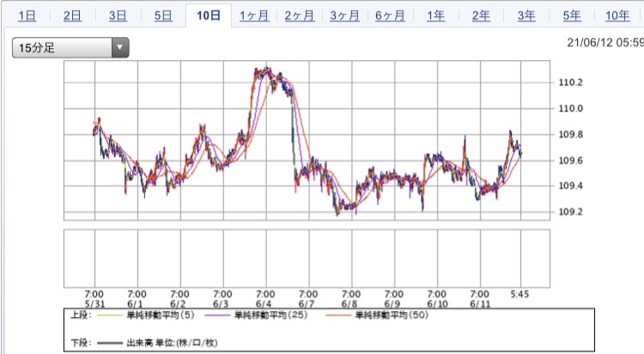Click the 下段 legend label
The height and width of the screenshot is (354, 644).
click(81, 343)
